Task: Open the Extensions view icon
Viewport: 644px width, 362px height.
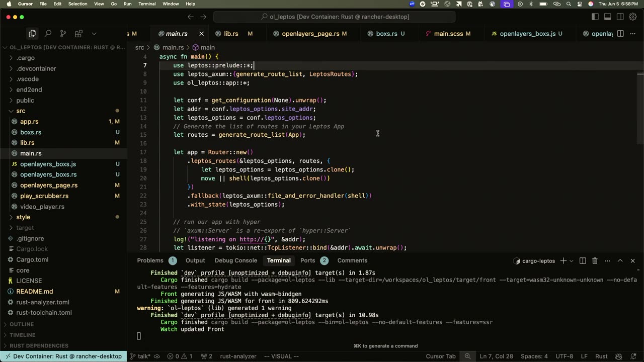Action: tap(78, 34)
